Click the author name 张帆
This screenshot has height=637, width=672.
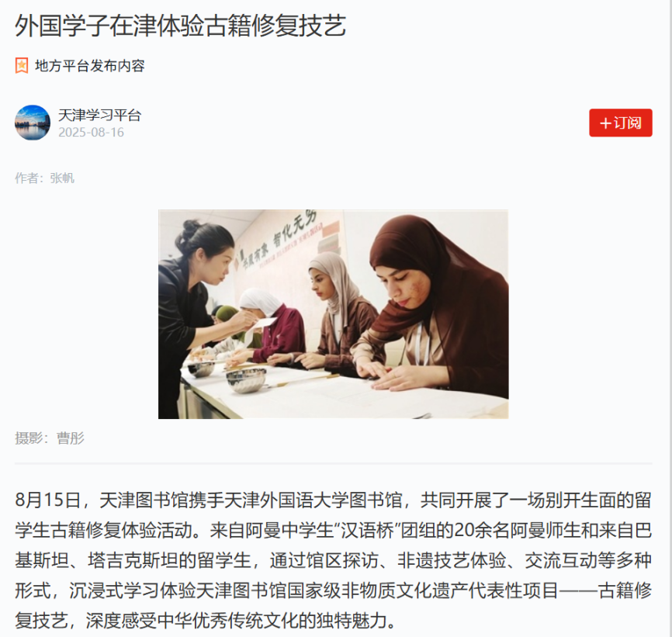click(x=62, y=178)
